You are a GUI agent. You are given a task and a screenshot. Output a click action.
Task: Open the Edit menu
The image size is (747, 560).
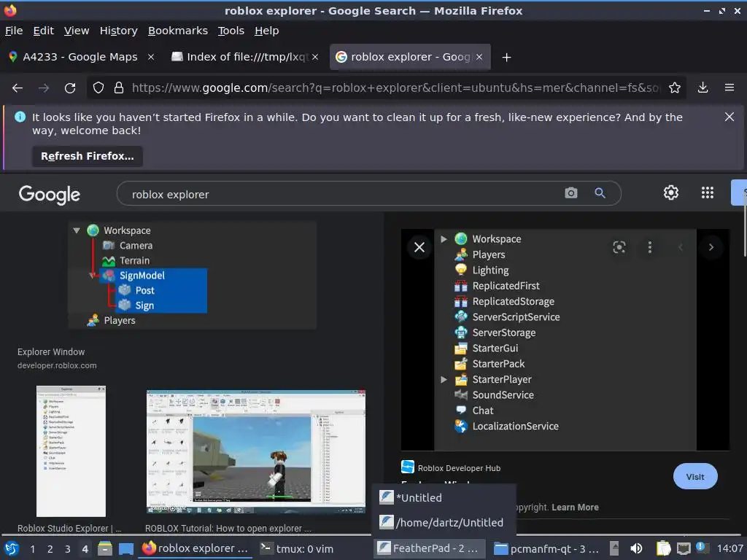coord(43,31)
